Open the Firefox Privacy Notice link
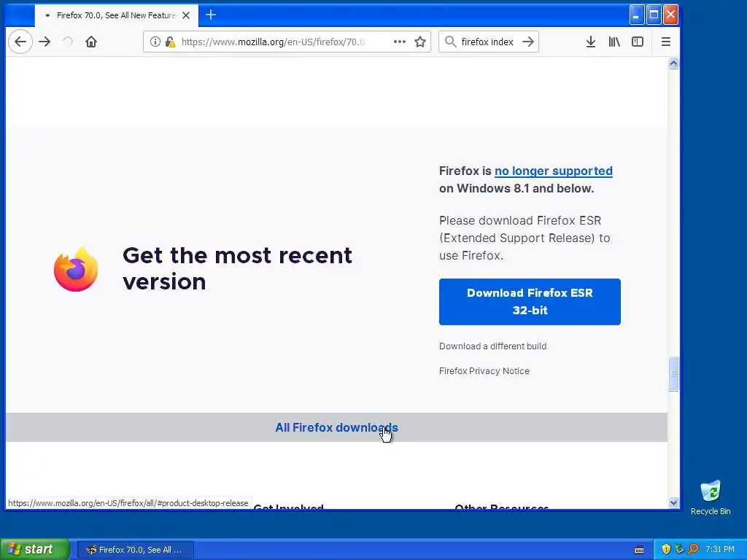This screenshot has width=747, height=560. pos(484,371)
